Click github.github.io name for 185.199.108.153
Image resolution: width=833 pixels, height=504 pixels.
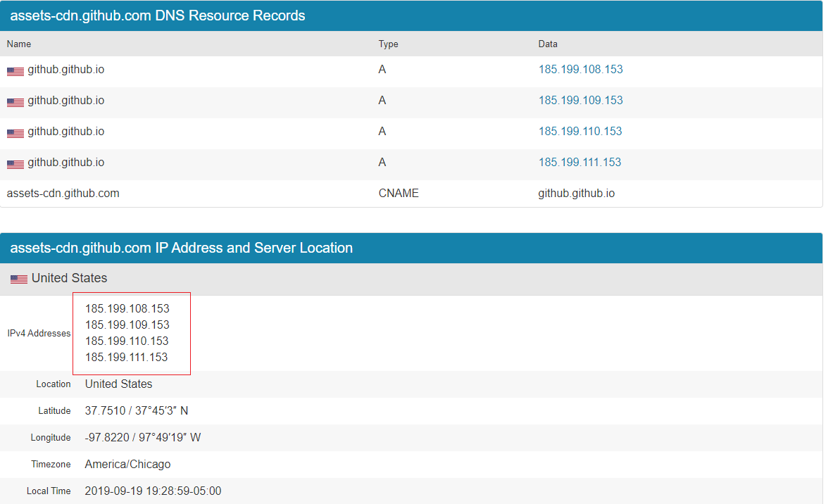coord(66,70)
